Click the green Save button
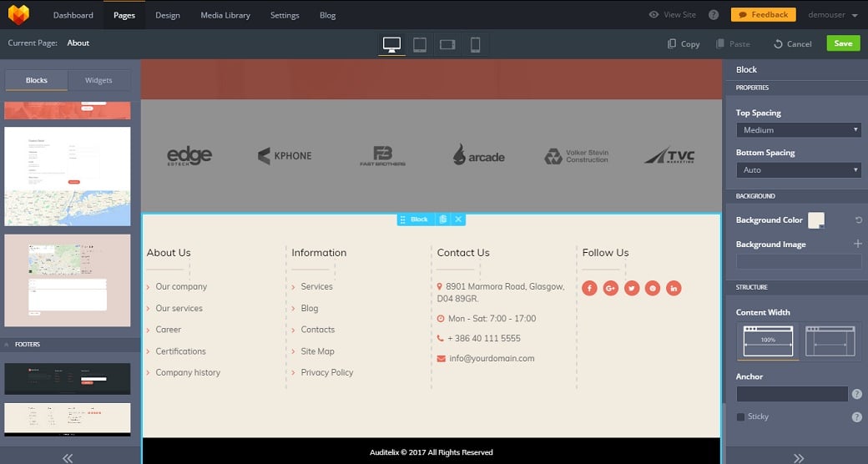The height and width of the screenshot is (464, 868). 843,43
